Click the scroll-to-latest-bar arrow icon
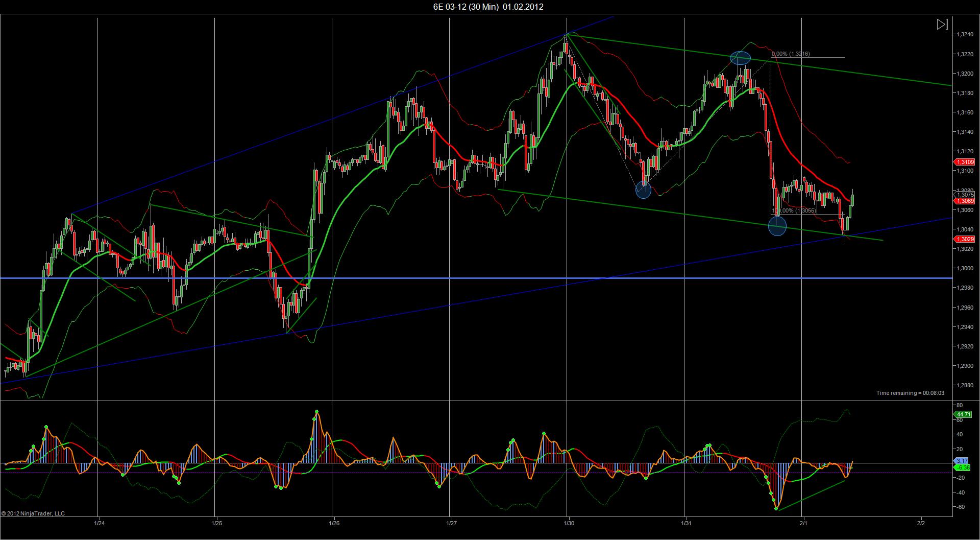 tap(942, 24)
